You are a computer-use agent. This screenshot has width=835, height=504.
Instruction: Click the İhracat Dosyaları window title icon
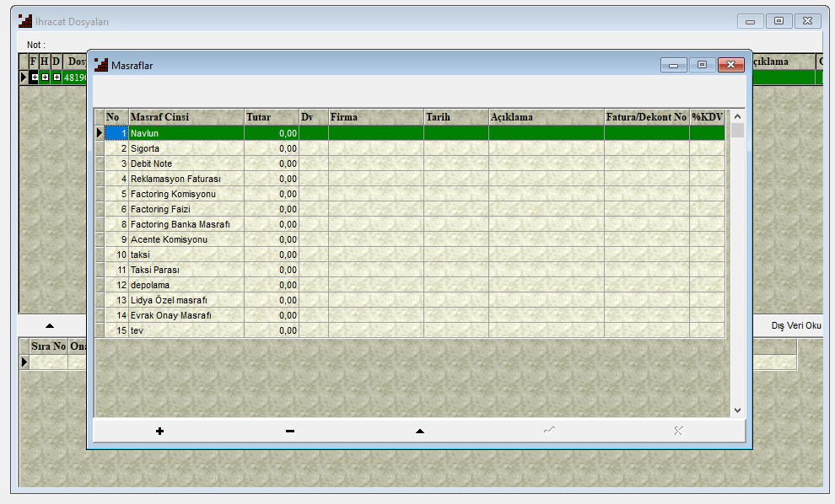(x=25, y=21)
